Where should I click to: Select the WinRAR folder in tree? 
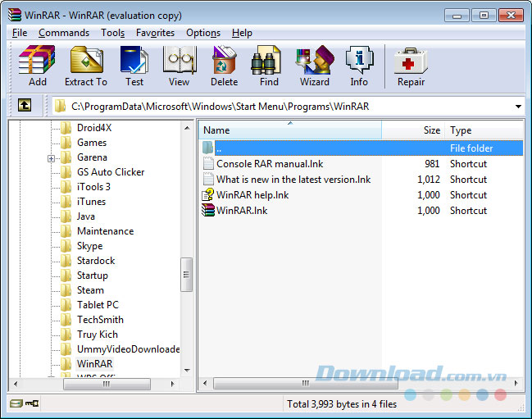click(x=94, y=364)
